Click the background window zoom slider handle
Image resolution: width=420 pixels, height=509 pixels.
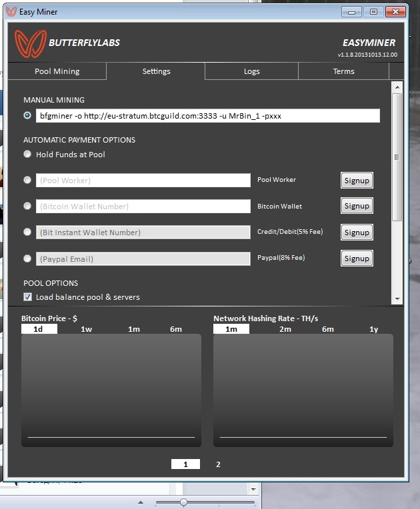(x=183, y=502)
